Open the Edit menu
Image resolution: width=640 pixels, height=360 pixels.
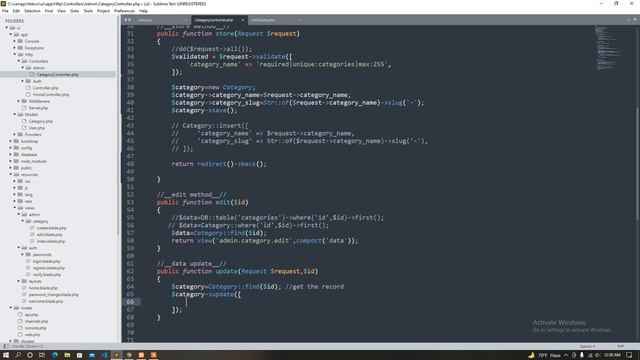tap(16, 11)
